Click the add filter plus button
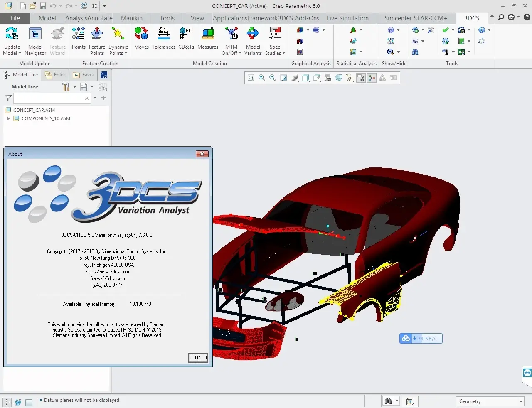 (x=103, y=98)
